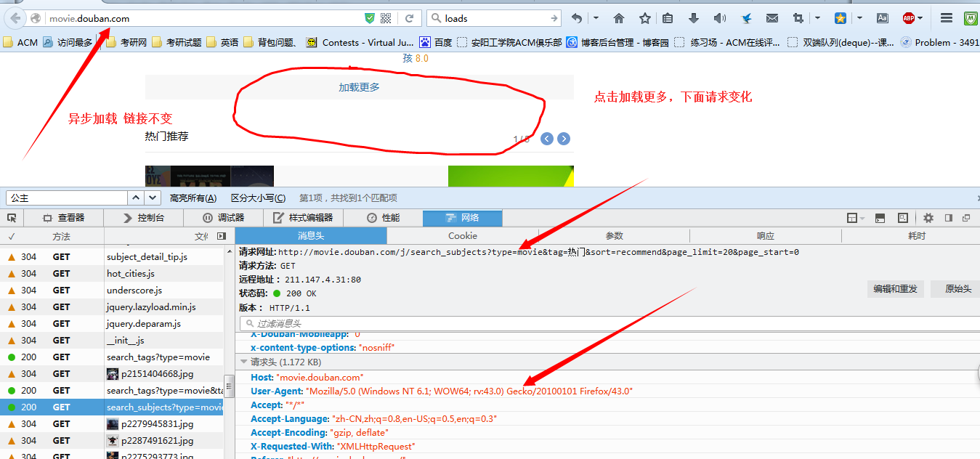Viewport: 980px width, 459px height.
Task: Toggle 区分大小写 case sensitive option
Action: (x=258, y=198)
